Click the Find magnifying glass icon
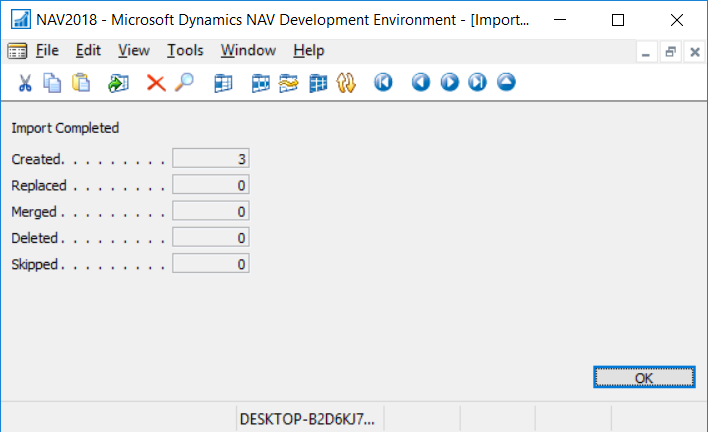The height and width of the screenshot is (432, 708). [184, 84]
